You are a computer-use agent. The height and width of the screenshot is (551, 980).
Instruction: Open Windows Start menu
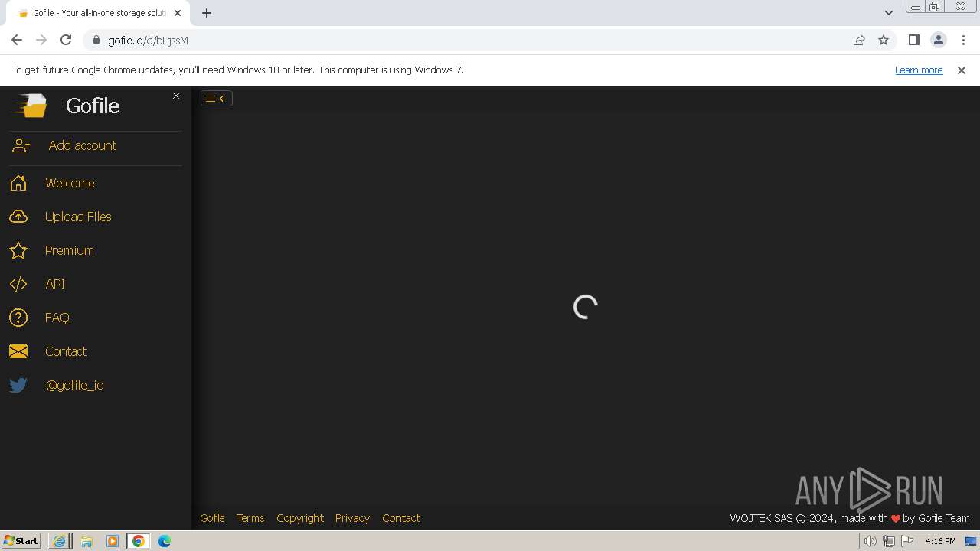21,540
